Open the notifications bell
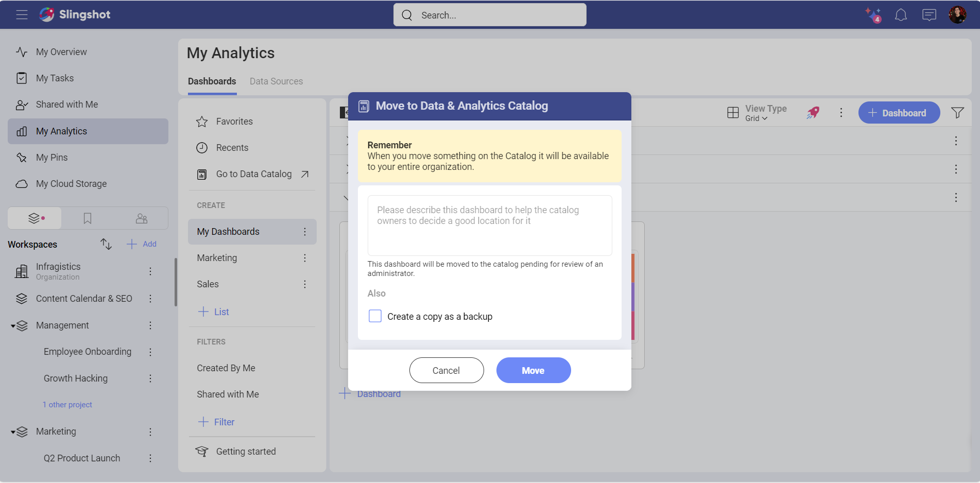This screenshot has height=483, width=980. (x=901, y=15)
